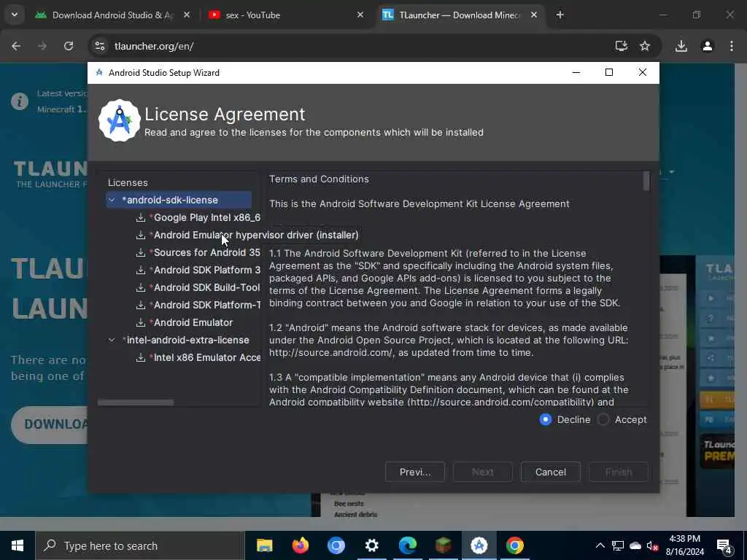The height and width of the screenshot is (560, 747).
Task: Open Settings gear from the taskbar
Action: tap(371, 545)
